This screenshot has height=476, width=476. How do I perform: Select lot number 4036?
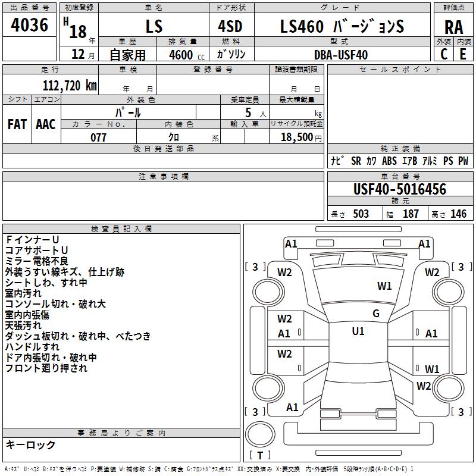29,25
